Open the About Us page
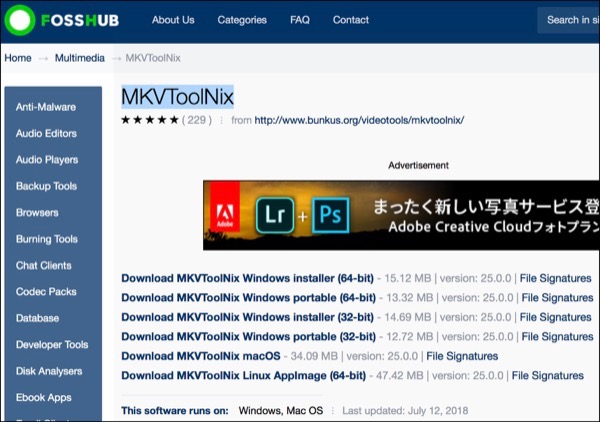Viewport: 600px width, 422px height. coord(173,20)
